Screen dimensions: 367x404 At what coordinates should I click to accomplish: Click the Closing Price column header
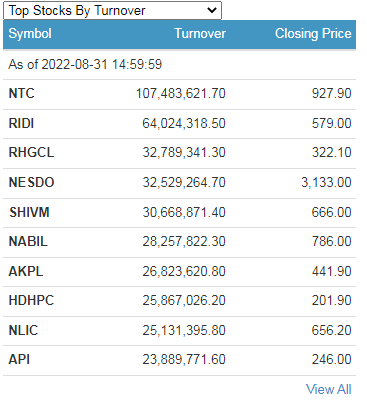coord(313,34)
